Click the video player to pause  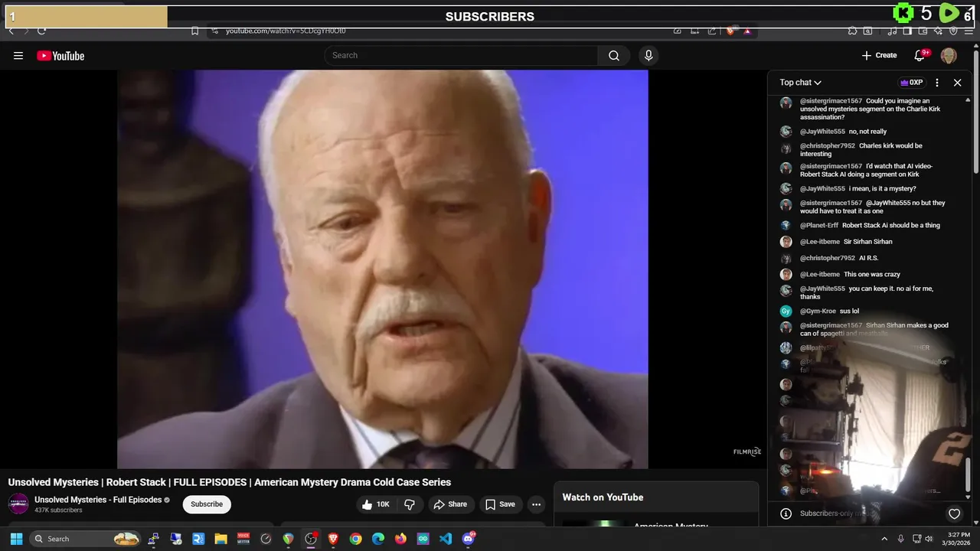[x=383, y=269]
